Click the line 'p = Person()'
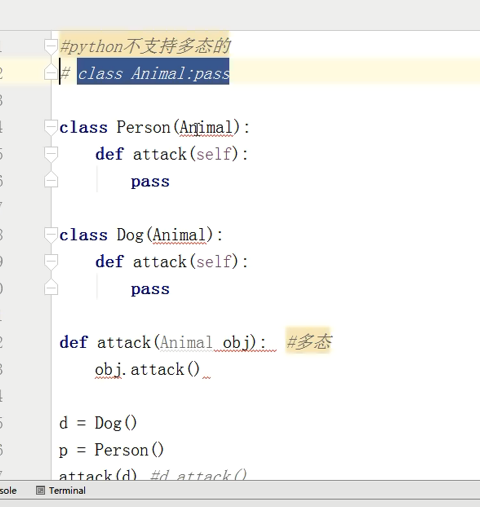This screenshot has height=507, width=480. [111, 450]
